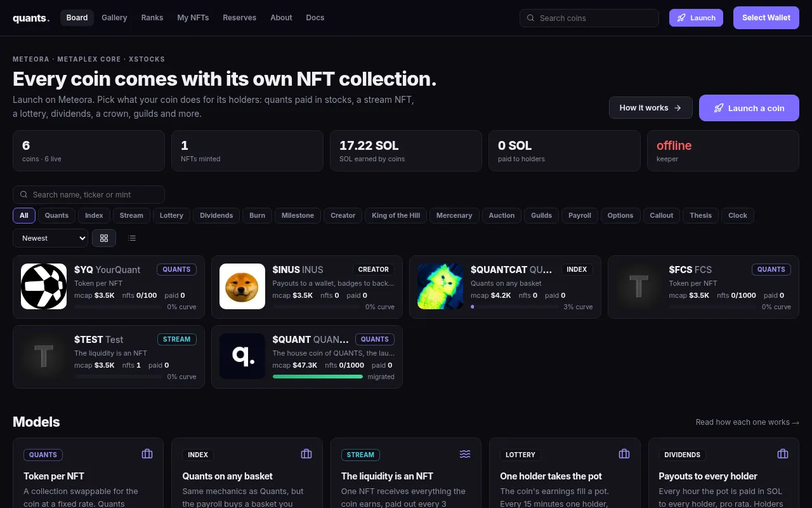Screen dimensions: 812x508
Task: Click the STREAM badge on $TEST card
Action: point(176,339)
